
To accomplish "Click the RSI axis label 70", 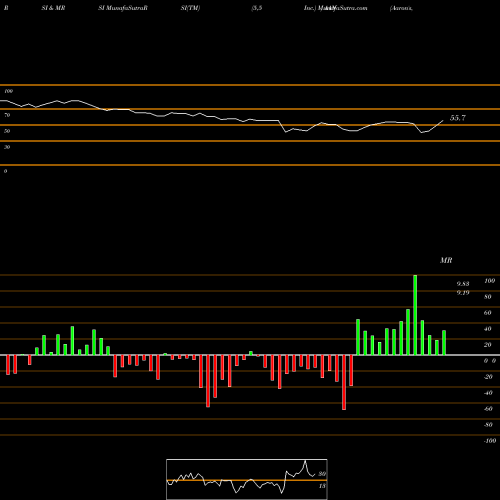I will [7, 115].
